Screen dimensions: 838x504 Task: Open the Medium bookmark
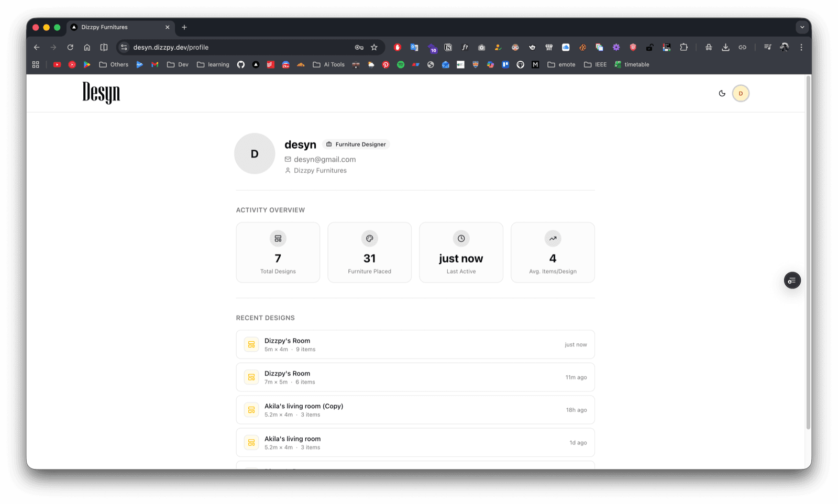tap(535, 64)
